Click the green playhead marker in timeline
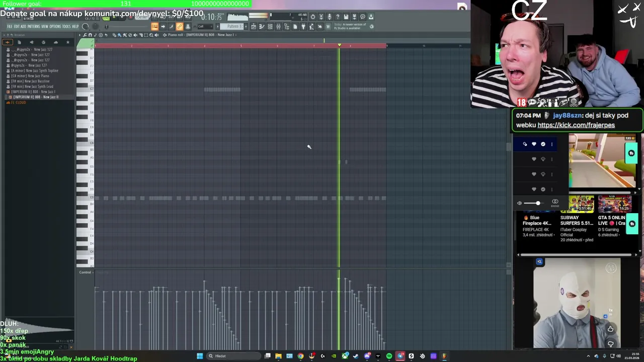Screen dimensions: 644x362 pos(339,46)
